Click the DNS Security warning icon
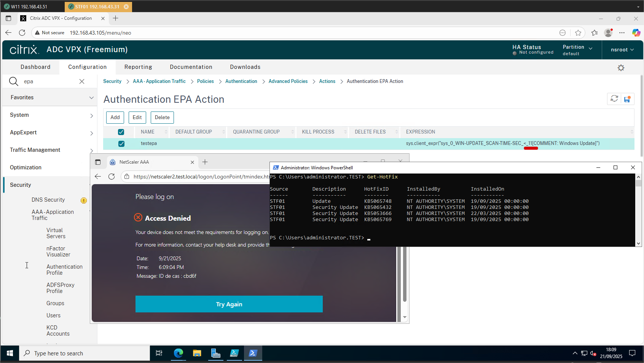 click(84, 201)
